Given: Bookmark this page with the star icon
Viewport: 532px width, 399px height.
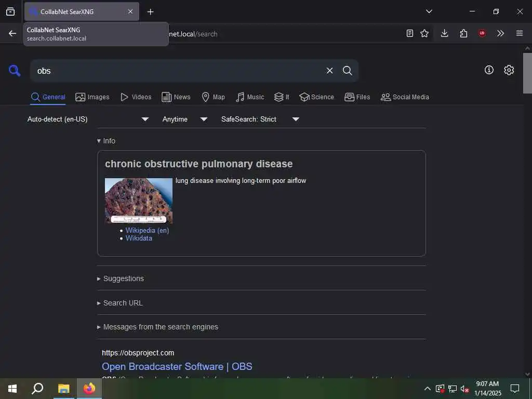Looking at the screenshot, I should (x=424, y=33).
